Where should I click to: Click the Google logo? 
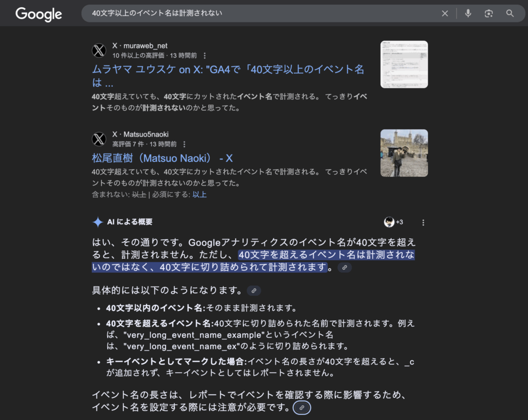point(39,14)
